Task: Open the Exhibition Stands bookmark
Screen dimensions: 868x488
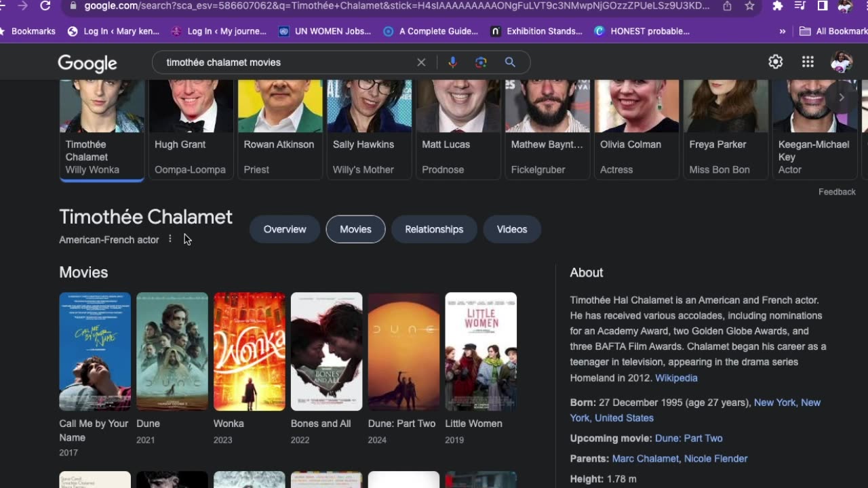Action: [536, 31]
